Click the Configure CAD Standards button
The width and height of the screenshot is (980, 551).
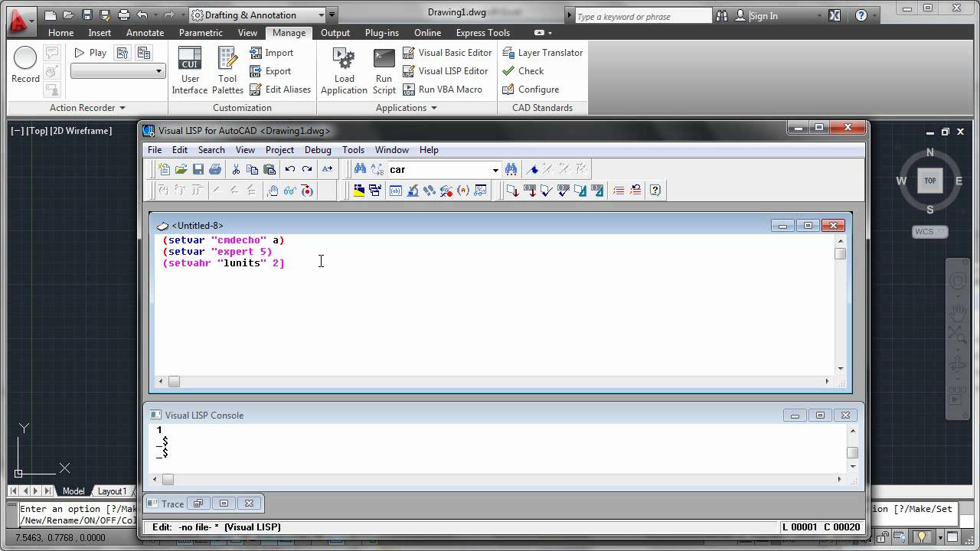531,90
